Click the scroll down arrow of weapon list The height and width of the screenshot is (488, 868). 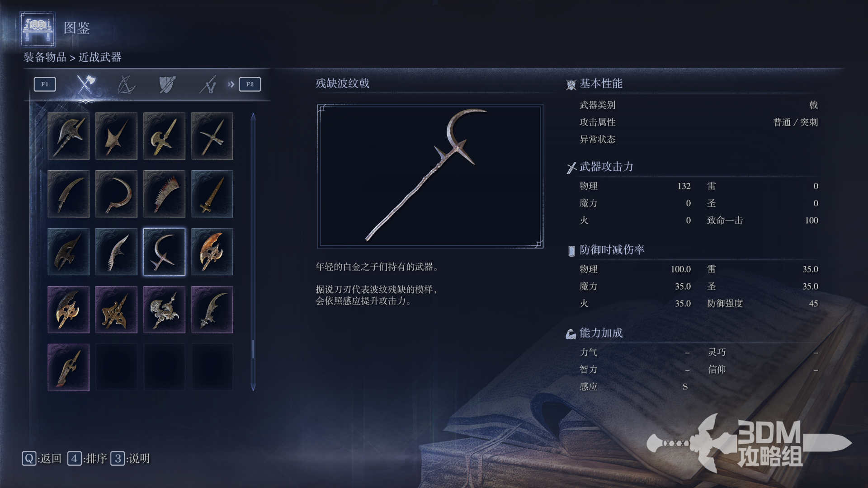coord(253,387)
